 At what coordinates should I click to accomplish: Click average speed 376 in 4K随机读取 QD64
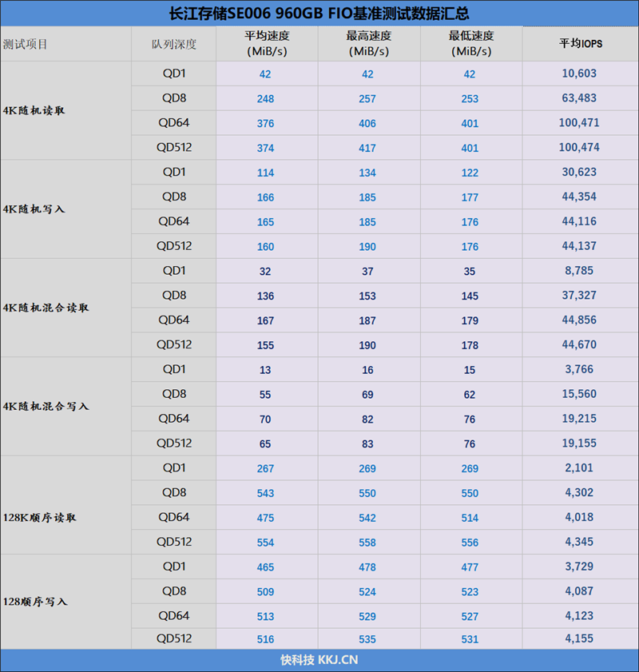click(x=265, y=123)
